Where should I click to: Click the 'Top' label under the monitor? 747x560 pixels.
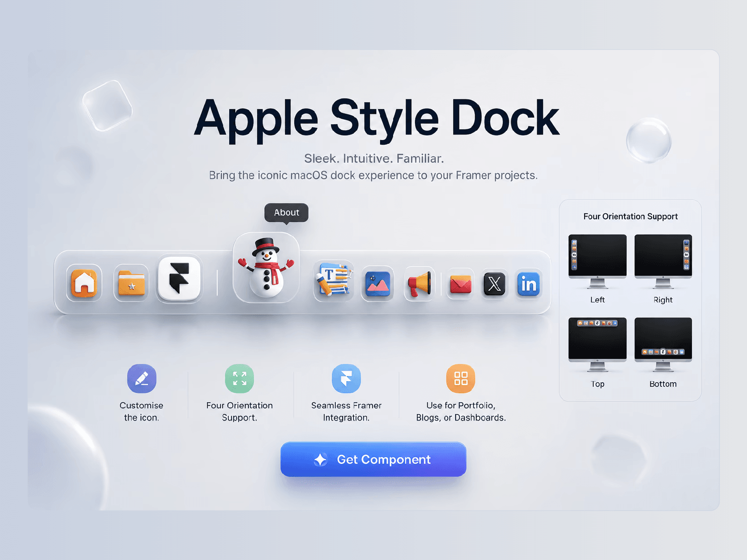pos(598,384)
